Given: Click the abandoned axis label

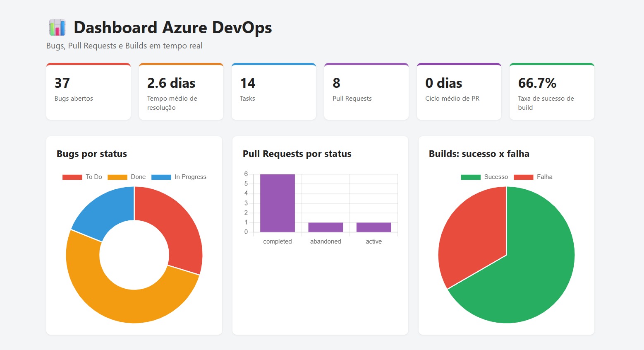Looking at the screenshot, I should (326, 241).
